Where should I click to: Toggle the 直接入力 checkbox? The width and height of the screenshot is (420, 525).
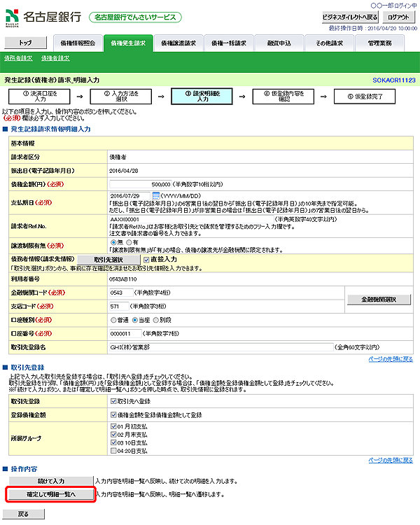click(x=146, y=260)
